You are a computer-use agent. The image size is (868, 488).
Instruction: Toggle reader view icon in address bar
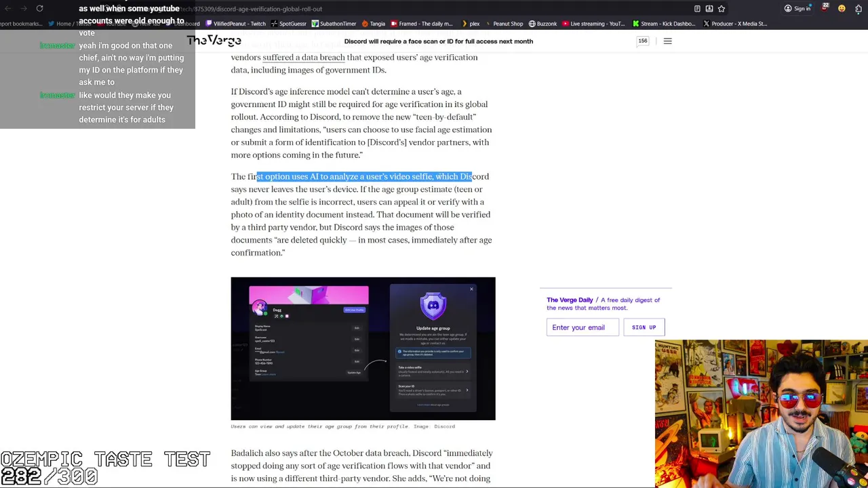pos(697,9)
